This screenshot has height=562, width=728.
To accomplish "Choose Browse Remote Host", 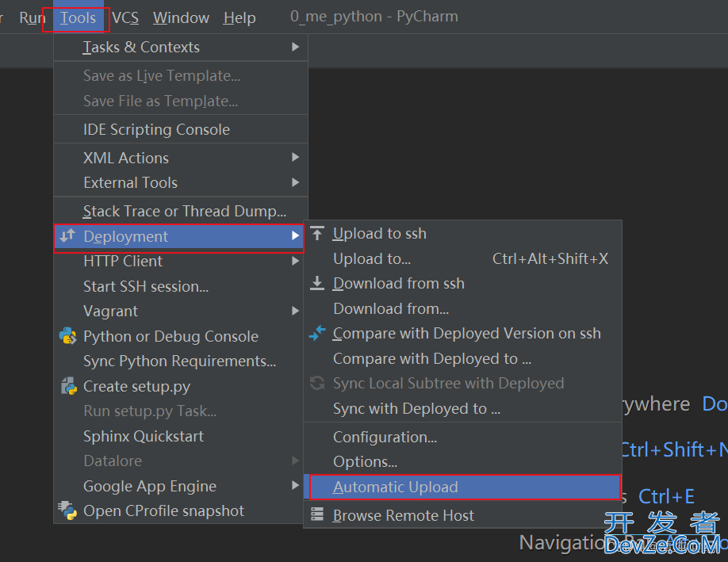I will (x=462, y=515).
